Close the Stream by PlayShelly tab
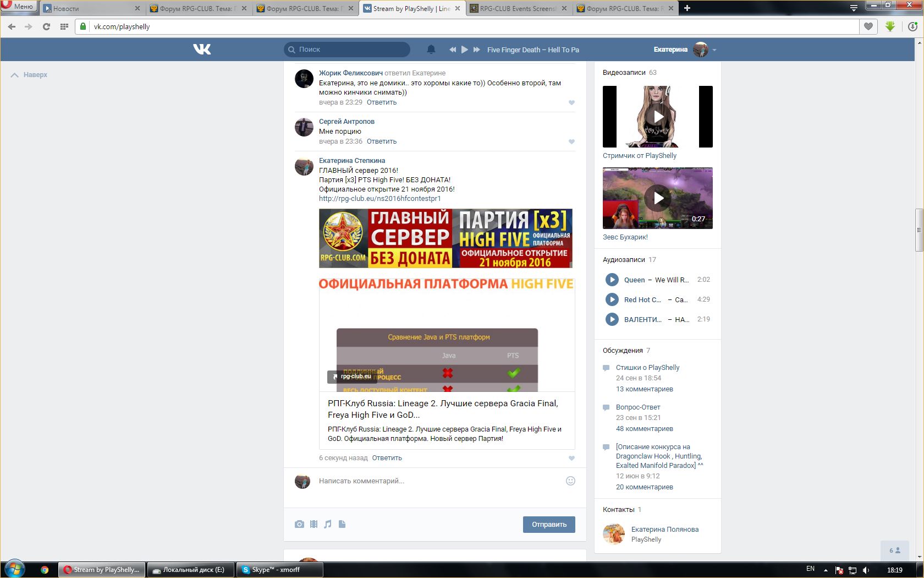 coord(458,8)
